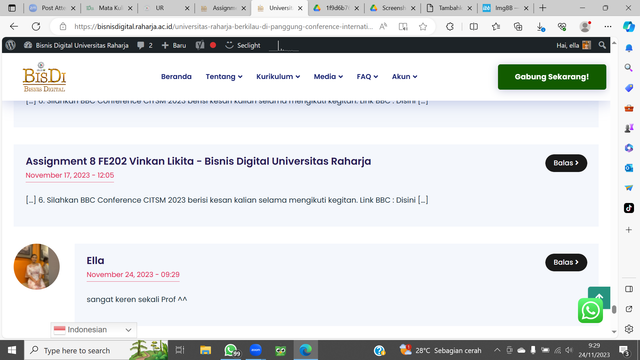This screenshot has width=640, height=360.
Task: Add a sidebar app with the plus icon
Action: (x=629, y=230)
